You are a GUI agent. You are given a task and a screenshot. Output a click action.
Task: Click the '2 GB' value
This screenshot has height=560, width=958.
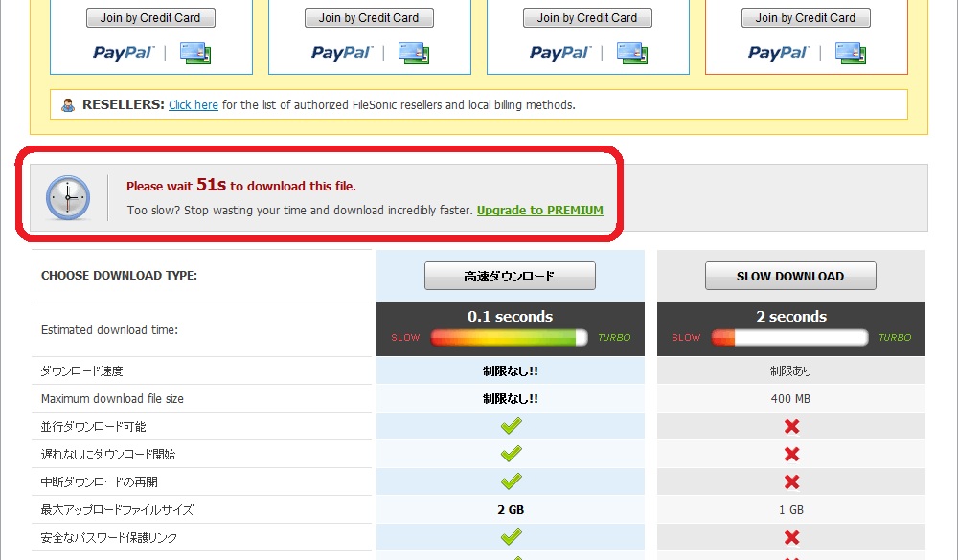[511, 510]
